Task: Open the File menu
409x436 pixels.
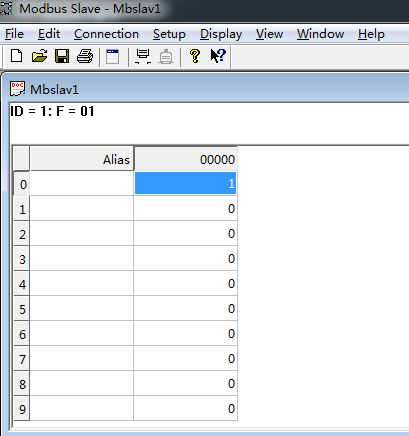Action: point(14,34)
